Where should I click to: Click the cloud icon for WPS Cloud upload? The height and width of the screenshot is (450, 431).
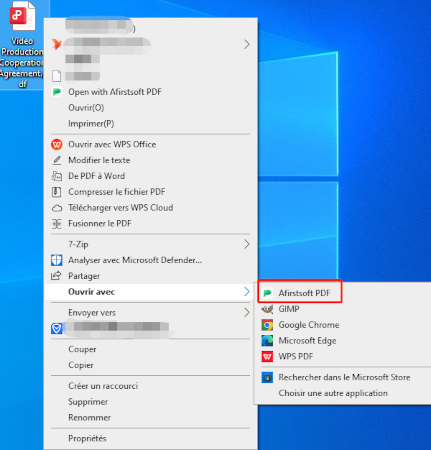[x=57, y=208]
